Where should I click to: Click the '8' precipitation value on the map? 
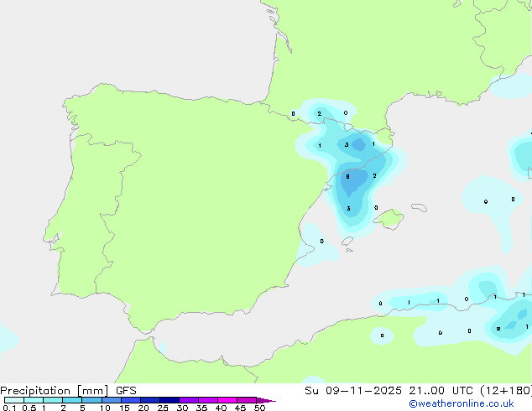pyautogui.click(x=347, y=177)
